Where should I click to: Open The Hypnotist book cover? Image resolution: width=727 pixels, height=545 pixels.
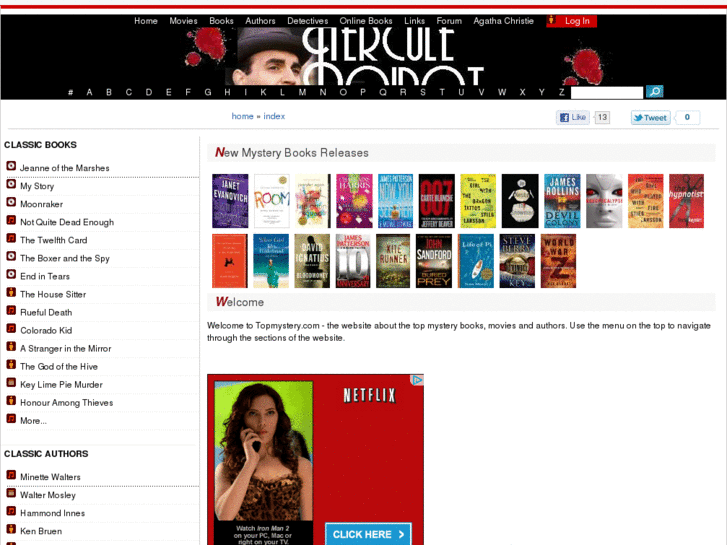pyautogui.click(x=686, y=201)
